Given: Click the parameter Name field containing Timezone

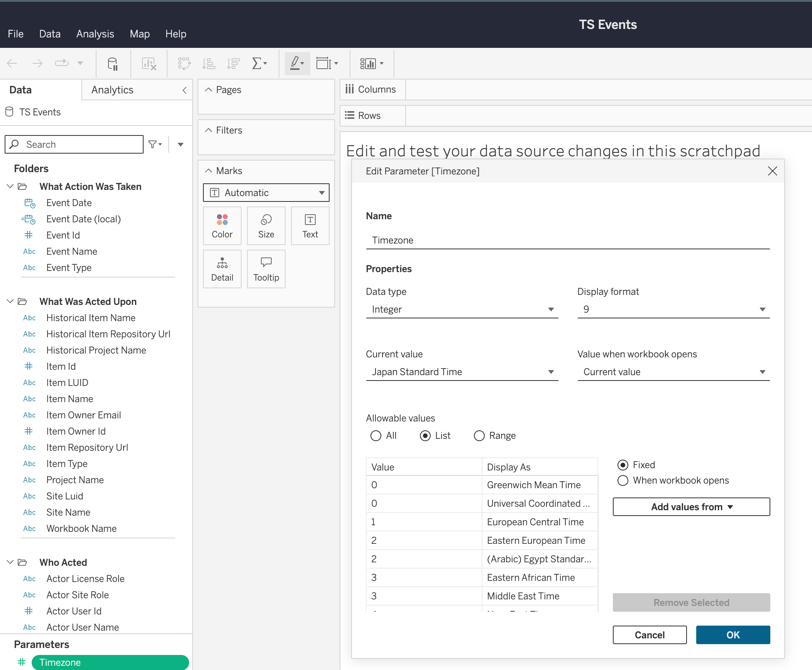Looking at the screenshot, I should (568, 240).
